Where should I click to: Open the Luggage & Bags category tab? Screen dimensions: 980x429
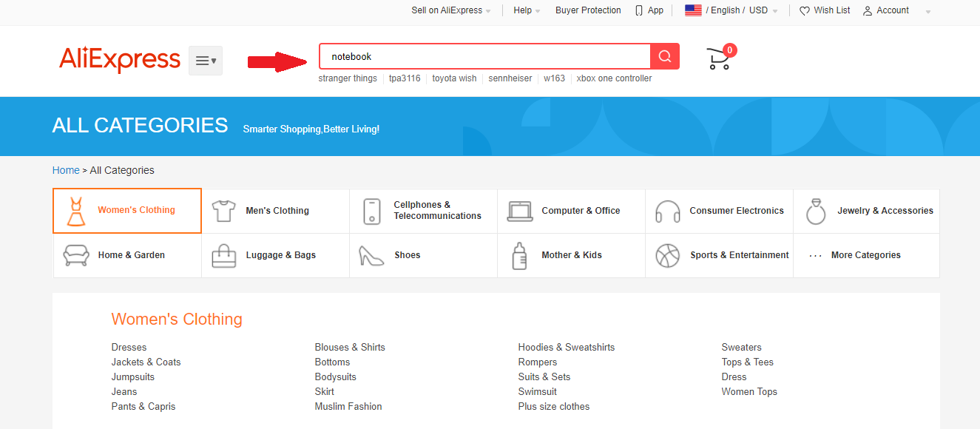[275, 255]
